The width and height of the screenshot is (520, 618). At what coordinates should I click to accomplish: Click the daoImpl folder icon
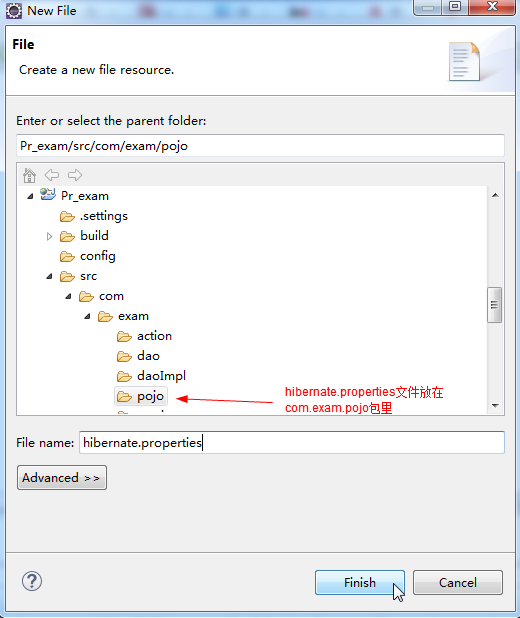click(x=124, y=377)
